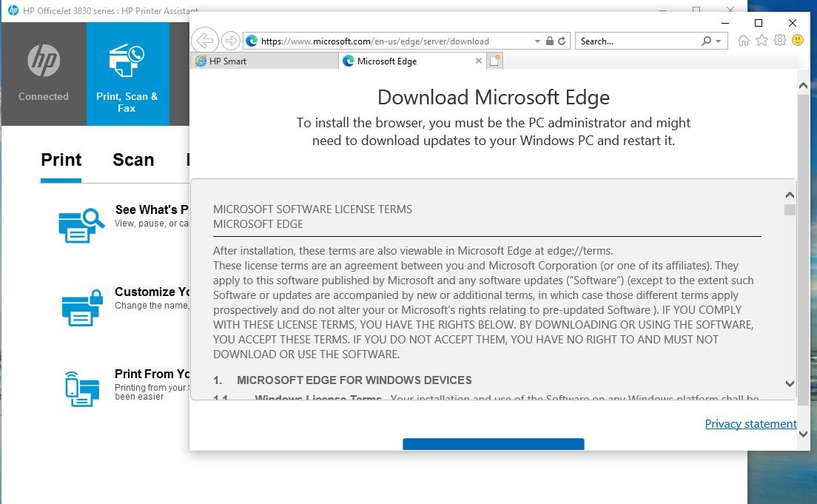817x504 pixels.
Task: Switch to the Microsoft Edge browser tab
Action: (411, 61)
